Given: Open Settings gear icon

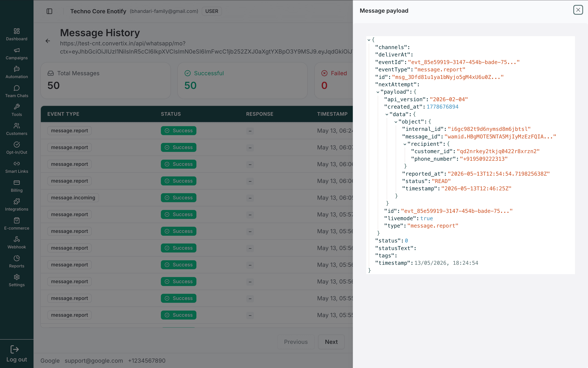Looking at the screenshot, I should 17,277.
